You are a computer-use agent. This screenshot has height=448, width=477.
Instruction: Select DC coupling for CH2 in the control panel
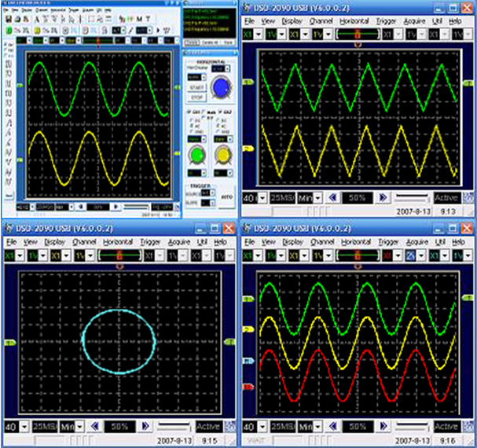coord(218,120)
